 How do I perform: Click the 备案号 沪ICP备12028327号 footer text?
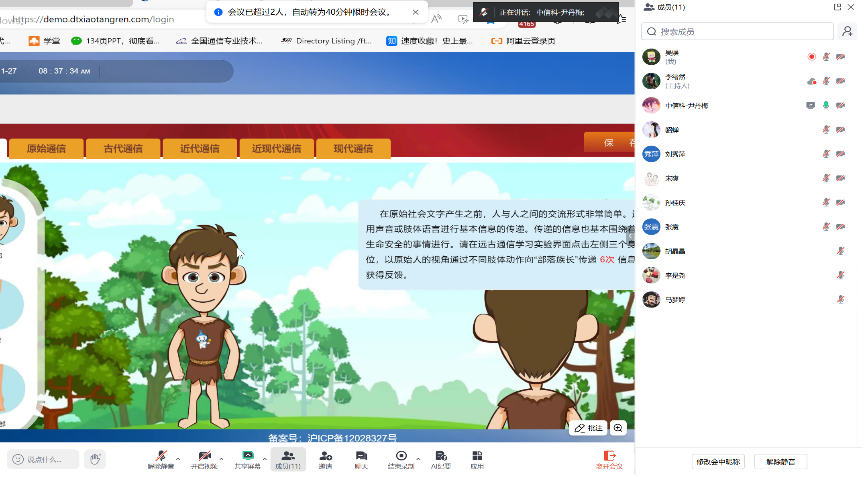pyautogui.click(x=332, y=438)
